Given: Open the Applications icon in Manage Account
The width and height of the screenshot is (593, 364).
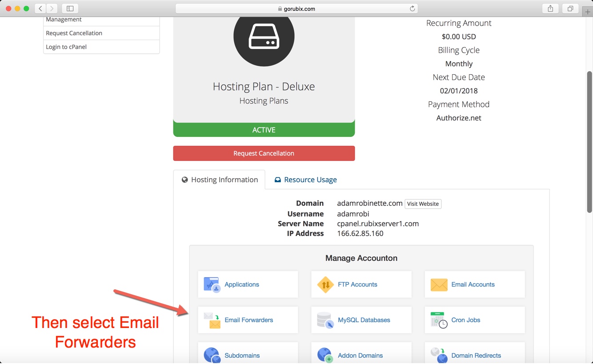Looking at the screenshot, I should coord(212,284).
